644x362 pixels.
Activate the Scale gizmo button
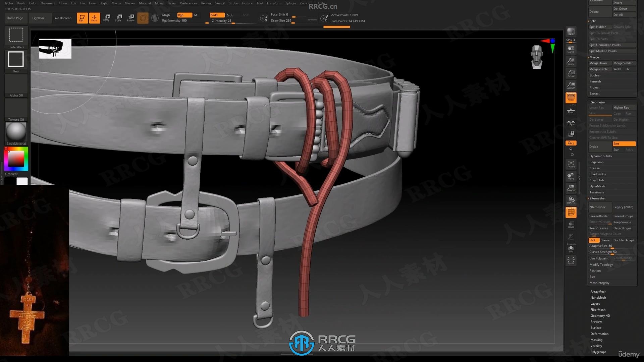click(118, 18)
